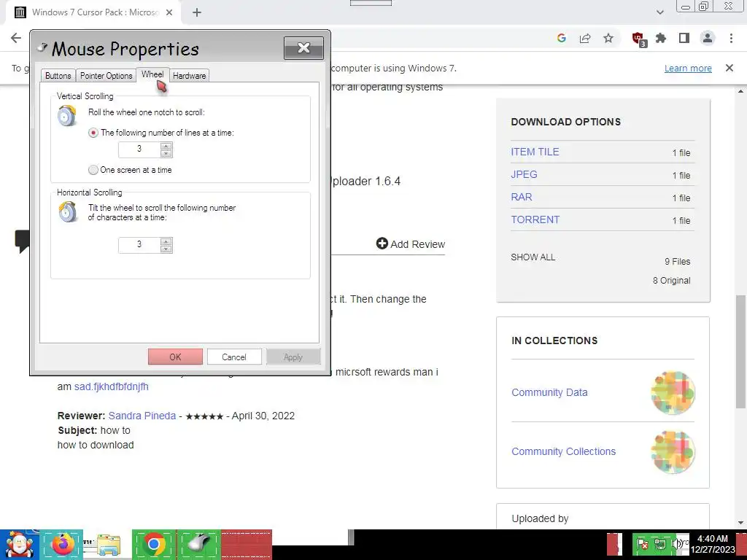Click the scrollbar down arrow

pyautogui.click(x=741, y=523)
